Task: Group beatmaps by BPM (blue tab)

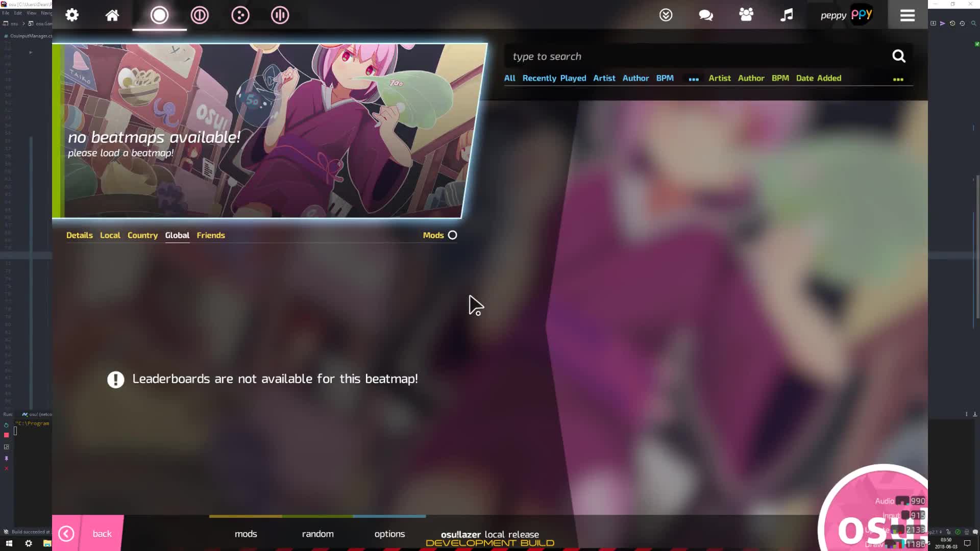Action: [x=665, y=78]
